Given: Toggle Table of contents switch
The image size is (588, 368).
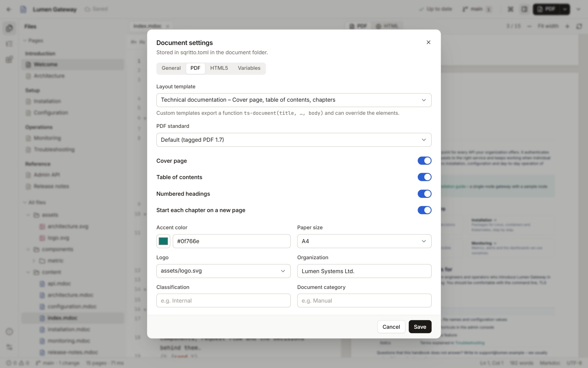Looking at the screenshot, I should (x=424, y=177).
